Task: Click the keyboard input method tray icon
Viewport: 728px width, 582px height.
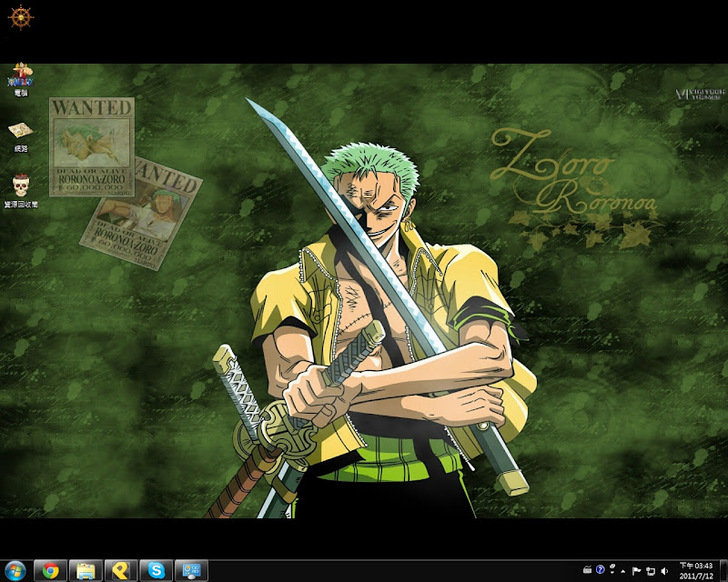Action: tap(587, 569)
